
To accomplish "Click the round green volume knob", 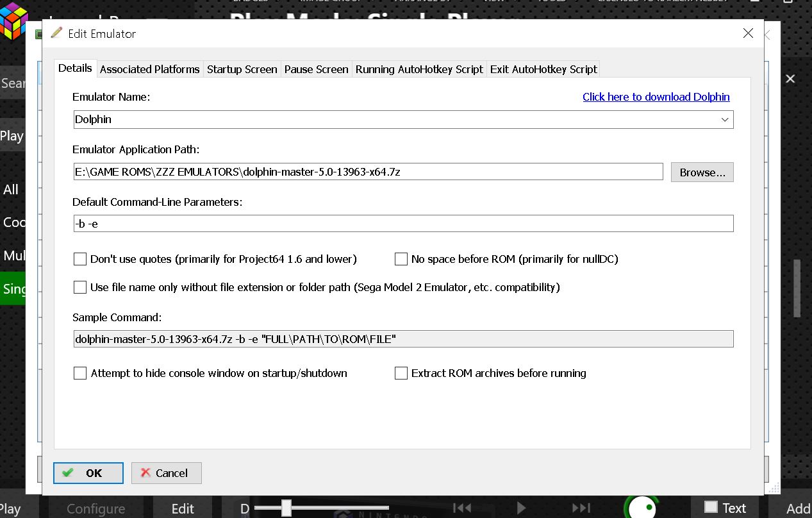I will (641, 506).
